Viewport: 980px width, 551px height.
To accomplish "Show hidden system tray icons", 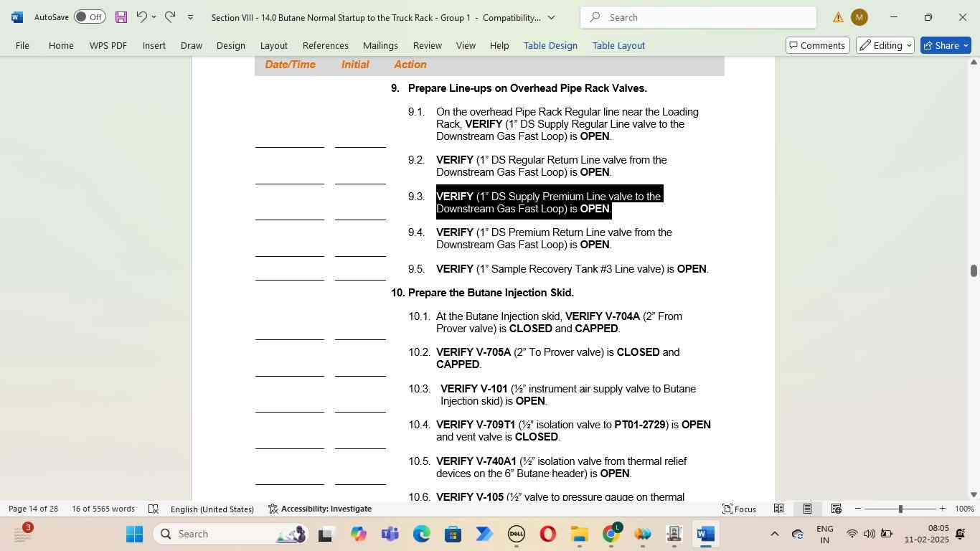I will pyautogui.click(x=774, y=534).
